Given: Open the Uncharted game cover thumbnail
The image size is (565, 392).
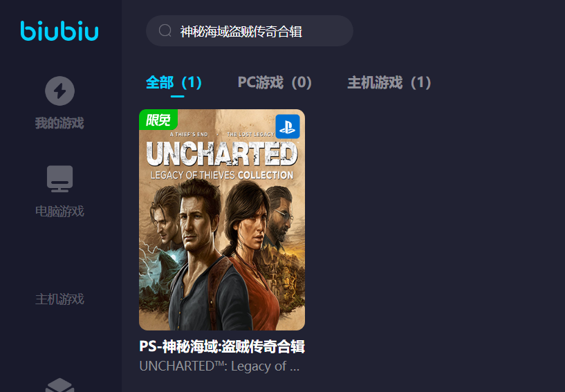Looking at the screenshot, I should coord(222,220).
